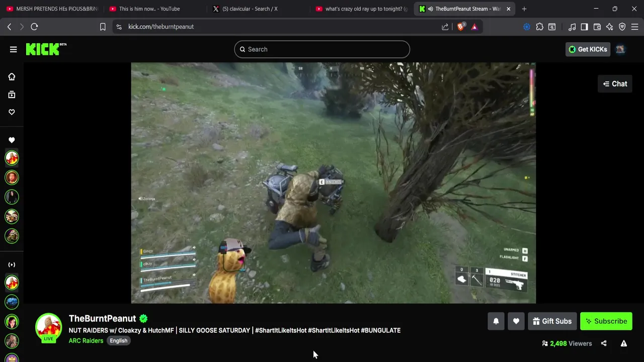Viewport: 644px width, 362px height.
Task: Open the Kick sidebar hamburger menu
Action: coord(13,49)
